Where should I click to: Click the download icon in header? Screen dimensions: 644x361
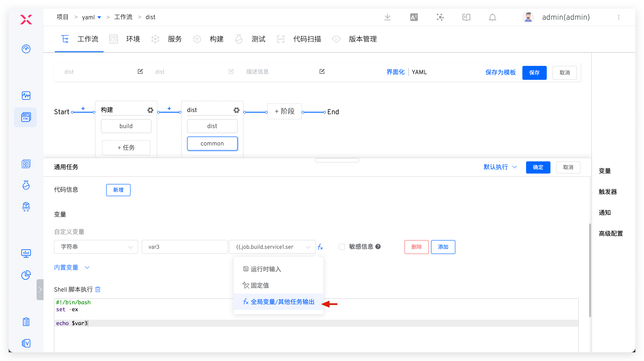tap(387, 17)
